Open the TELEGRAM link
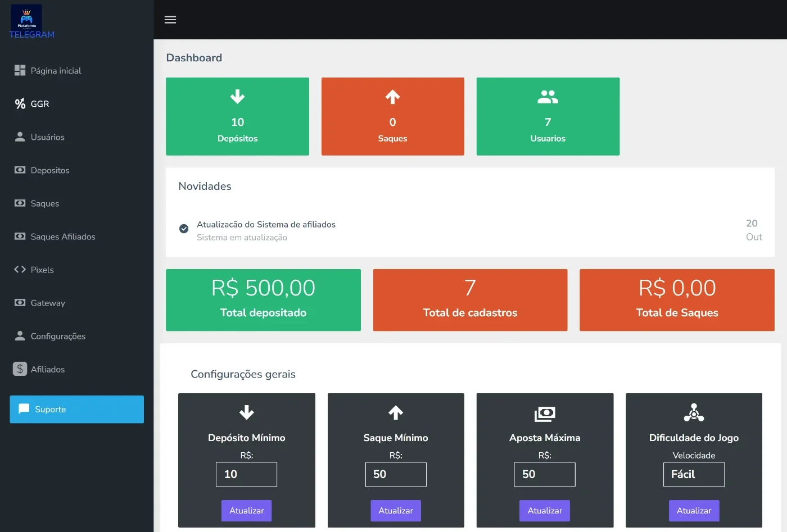787x532 pixels. pyautogui.click(x=32, y=35)
